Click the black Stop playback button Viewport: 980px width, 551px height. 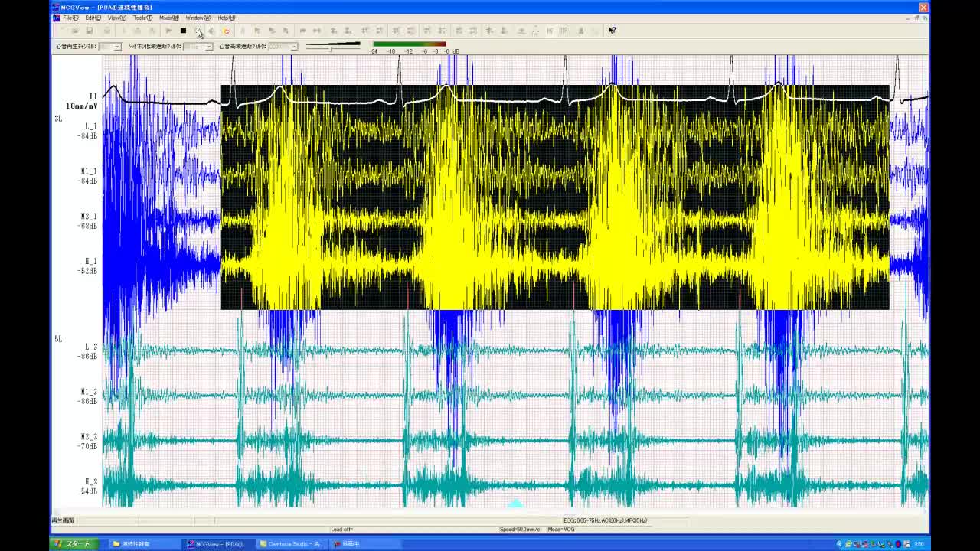coord(183,31)
